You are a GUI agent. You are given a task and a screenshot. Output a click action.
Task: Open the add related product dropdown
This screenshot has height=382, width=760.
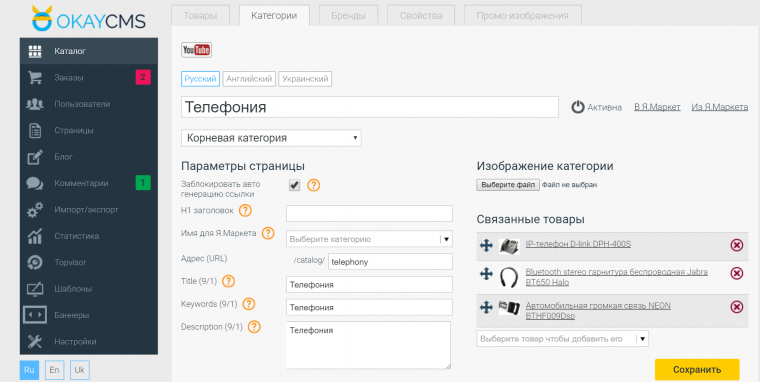563,339
